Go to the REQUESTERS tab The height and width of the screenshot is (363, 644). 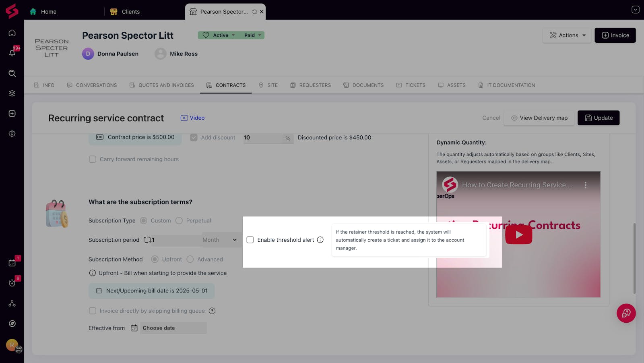(311, 85)
